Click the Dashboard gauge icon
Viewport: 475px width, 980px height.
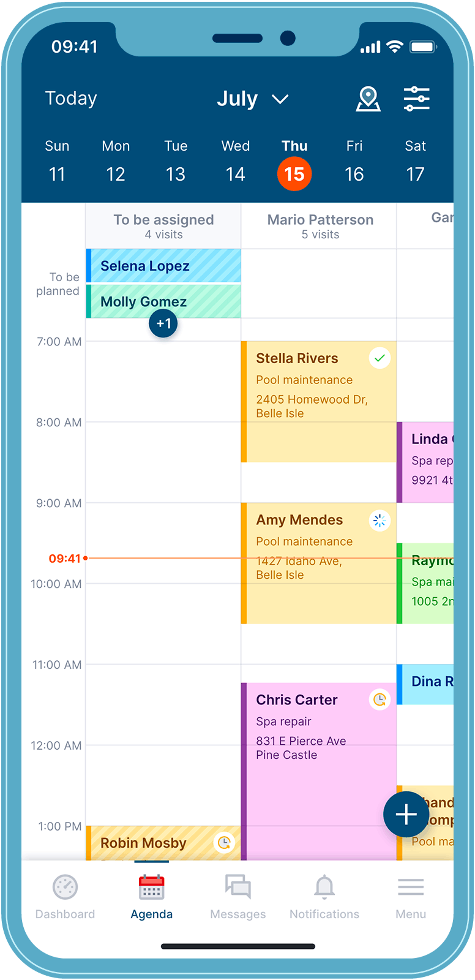coord(65,888)
